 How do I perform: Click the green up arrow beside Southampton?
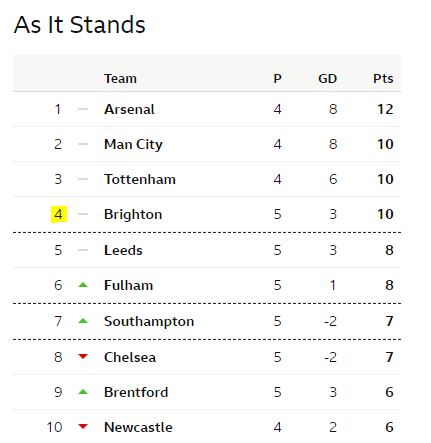83,321
